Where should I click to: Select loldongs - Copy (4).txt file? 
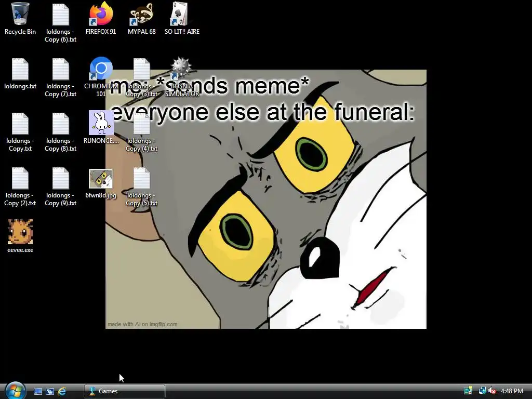pyautogui.click(x=141, y=132)
